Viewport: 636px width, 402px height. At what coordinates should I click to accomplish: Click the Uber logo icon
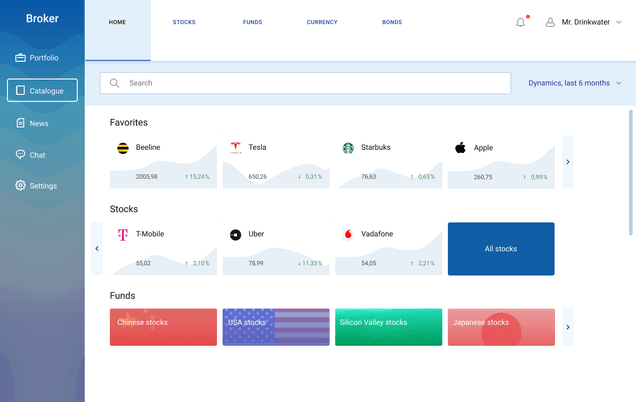(236, 234)
